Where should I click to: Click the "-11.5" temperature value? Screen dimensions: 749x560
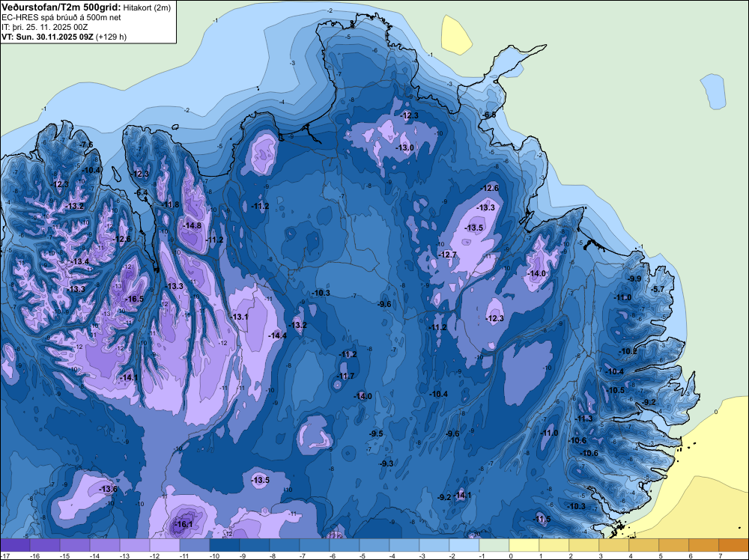coord(542,520)
